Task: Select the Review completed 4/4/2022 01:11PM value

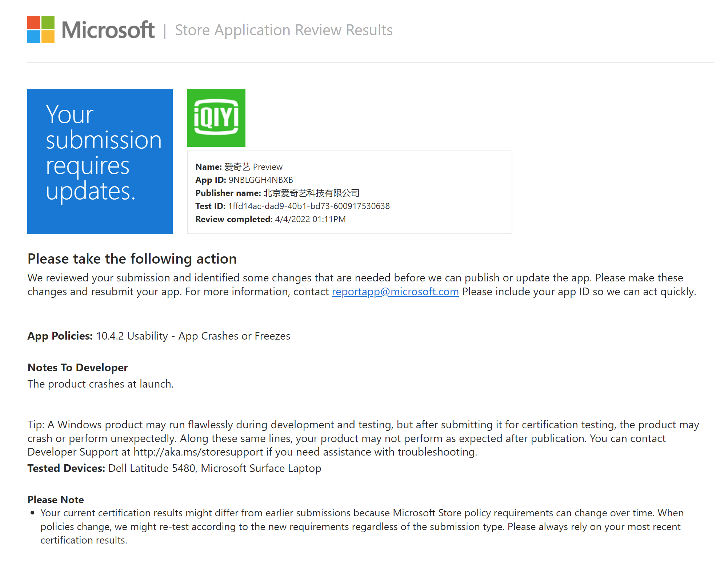Action: tap(310, 219)
